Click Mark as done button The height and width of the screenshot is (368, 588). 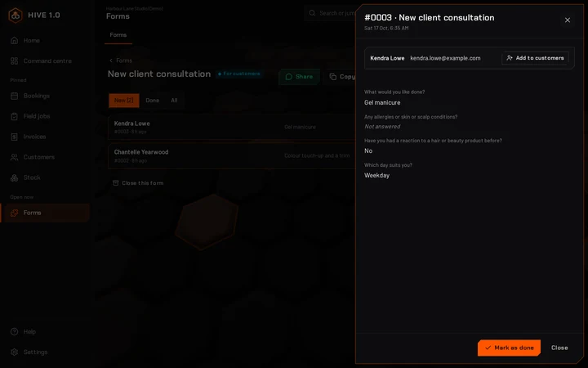(509, 348)
